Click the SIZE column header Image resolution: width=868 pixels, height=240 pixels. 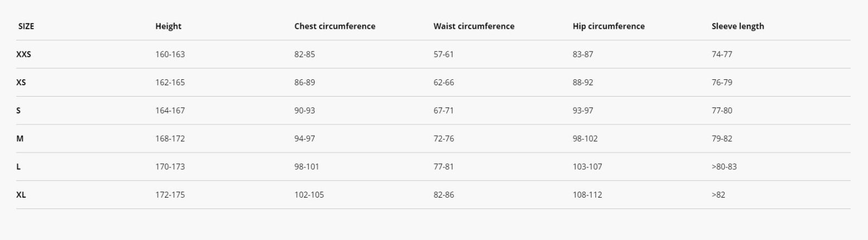tap(26, 26)
